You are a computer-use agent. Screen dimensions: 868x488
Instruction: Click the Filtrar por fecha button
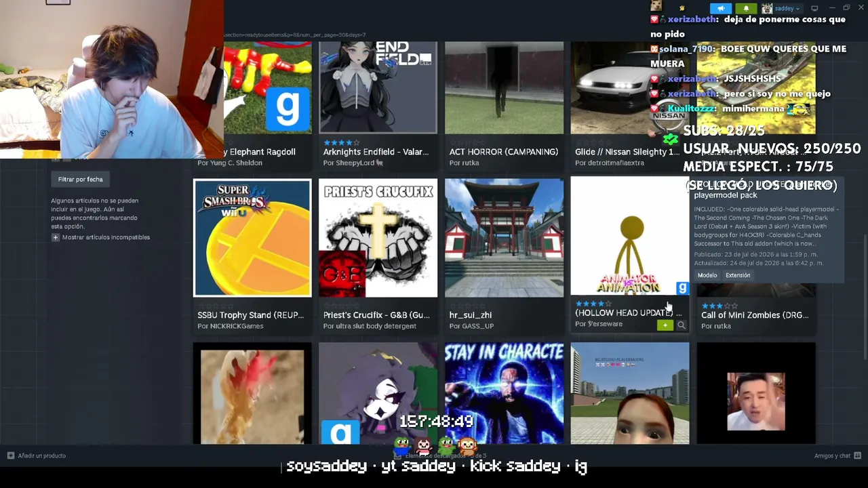click(x=80, y=179)
